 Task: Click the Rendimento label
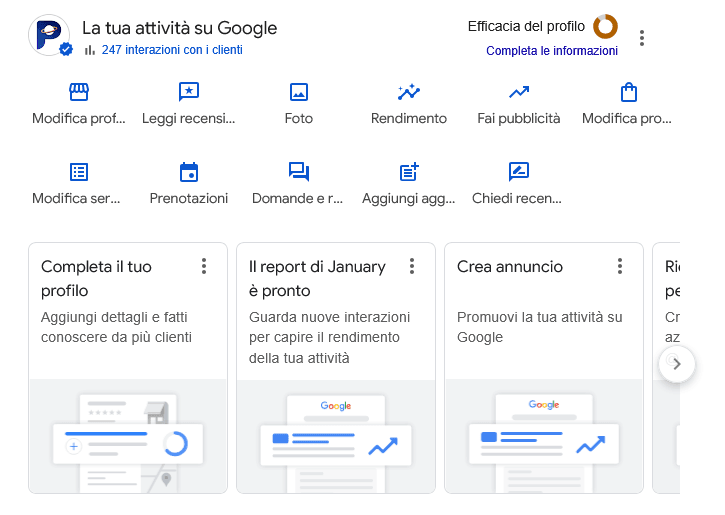point(409,119)
